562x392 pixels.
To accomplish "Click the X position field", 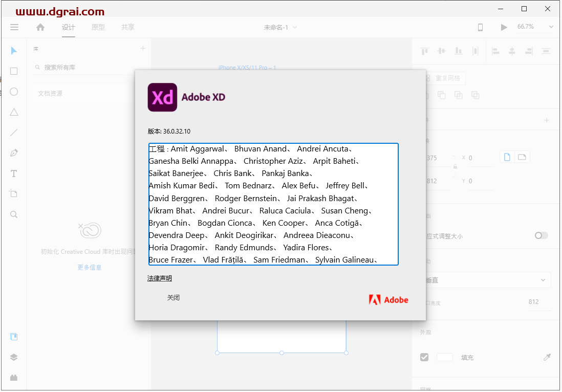I will click(480, 158).
